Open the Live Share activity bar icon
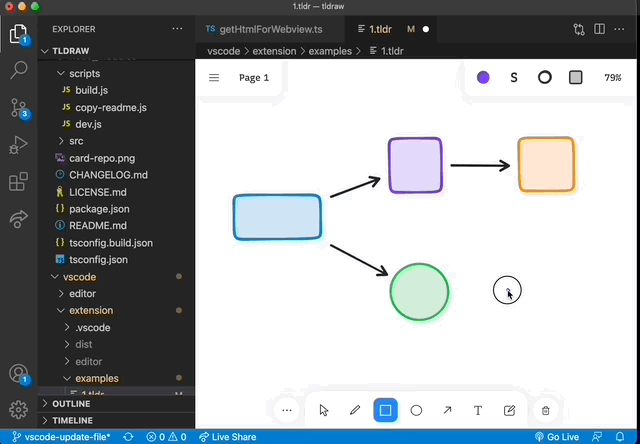640x444 pixels. point(19,219)
